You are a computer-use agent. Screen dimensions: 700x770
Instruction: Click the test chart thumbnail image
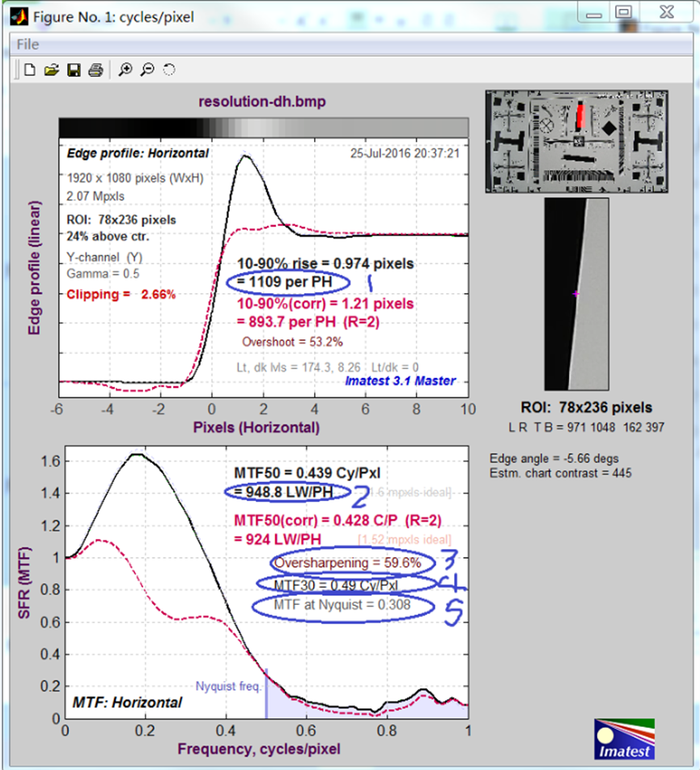coord(579,142)
